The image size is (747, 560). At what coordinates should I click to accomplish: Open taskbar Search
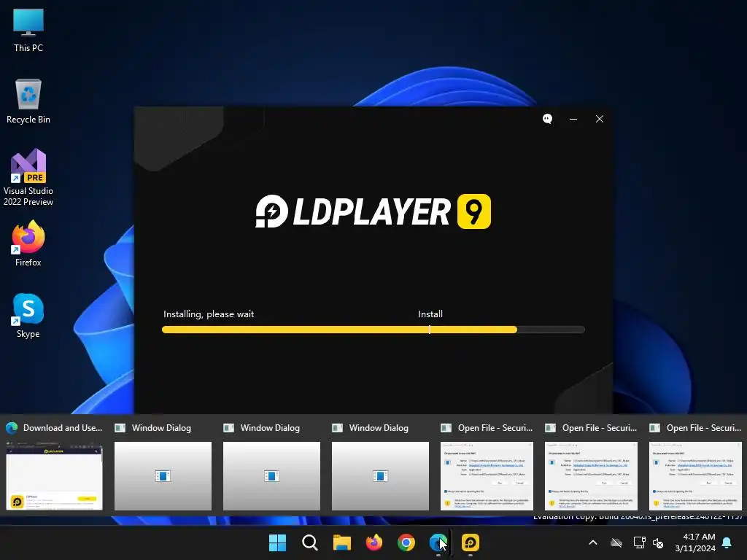point(309,542)
